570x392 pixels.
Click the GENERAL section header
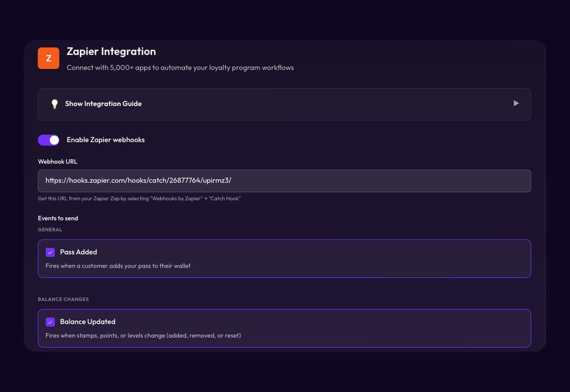point(50,229)
